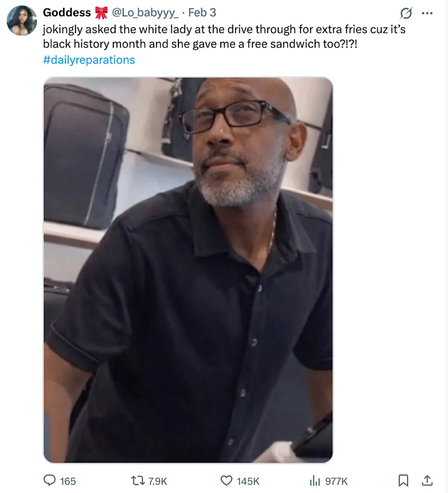This screenshot has height=493, width=448.
Task: Select the 977K views count
Action: [336, 481]
